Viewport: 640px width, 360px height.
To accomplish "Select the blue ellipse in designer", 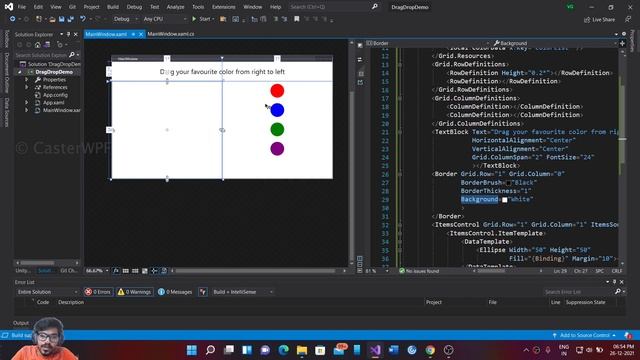I will coord(277,110).
